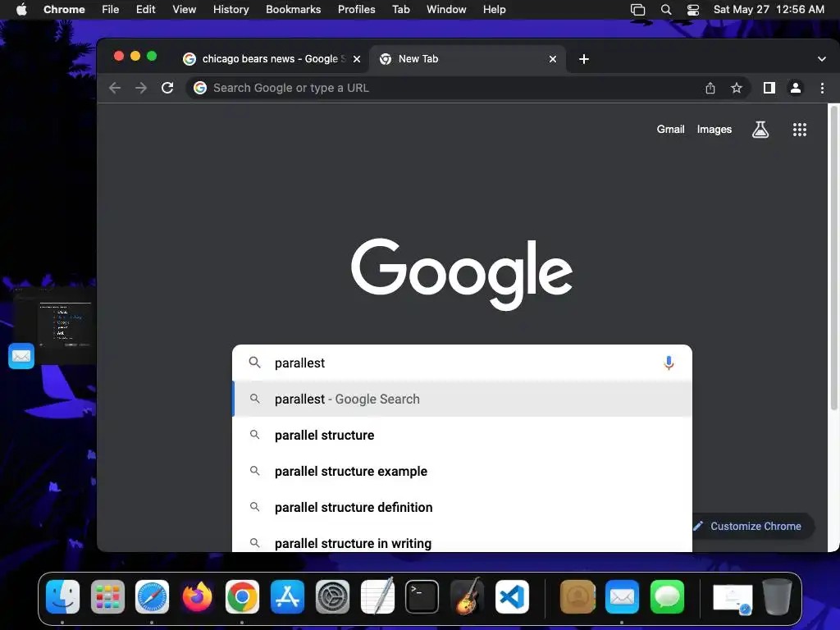840x630 pixels.
Task: Open the Edit menu
Action: [x=145, y=10]
